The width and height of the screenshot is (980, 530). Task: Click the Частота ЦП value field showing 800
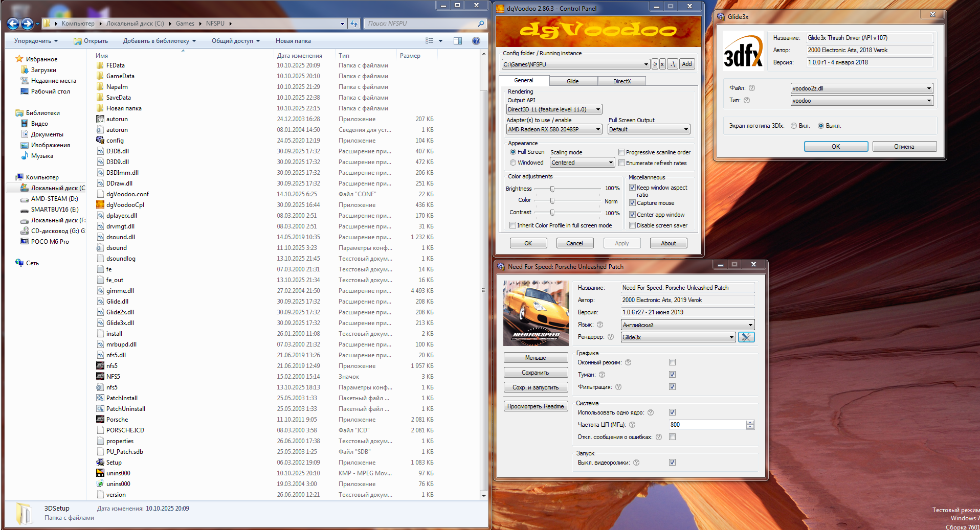click(x=707, y=425)
